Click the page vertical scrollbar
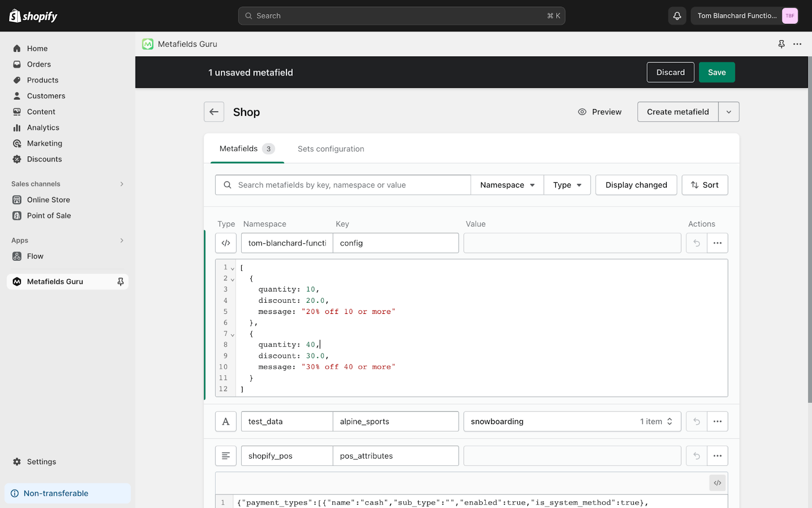Image resolution: width=812 pixels, height=508 pixels. click(810, 229)
